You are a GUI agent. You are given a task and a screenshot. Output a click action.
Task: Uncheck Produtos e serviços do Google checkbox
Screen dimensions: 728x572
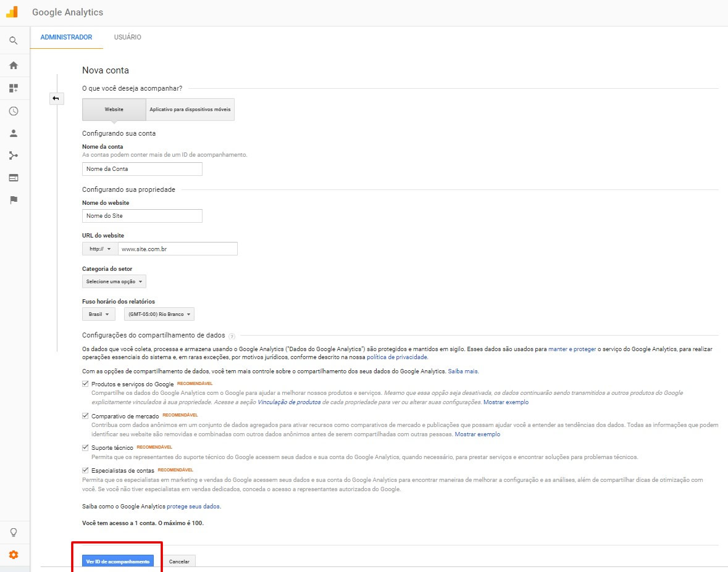[x=85, y=384]
